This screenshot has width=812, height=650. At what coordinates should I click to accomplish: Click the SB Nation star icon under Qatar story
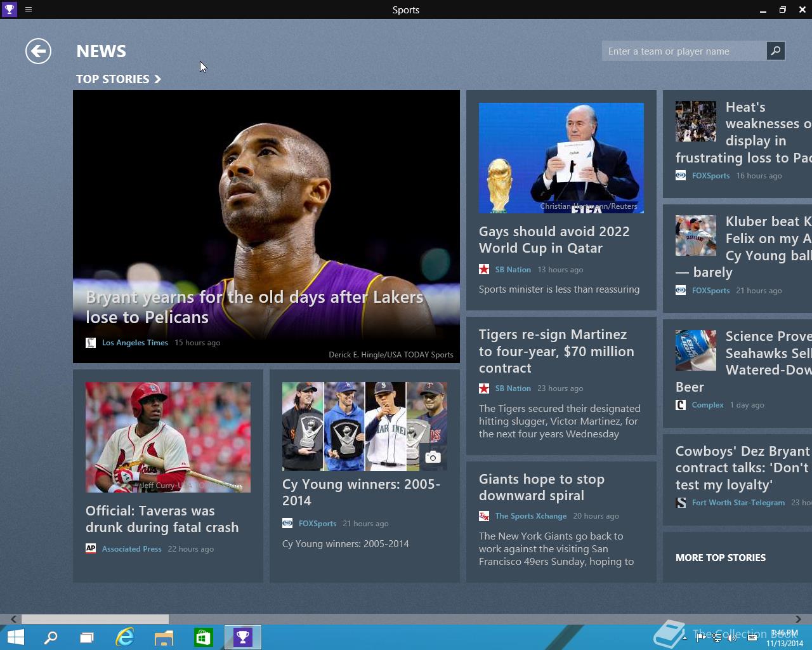pos(484,270)
